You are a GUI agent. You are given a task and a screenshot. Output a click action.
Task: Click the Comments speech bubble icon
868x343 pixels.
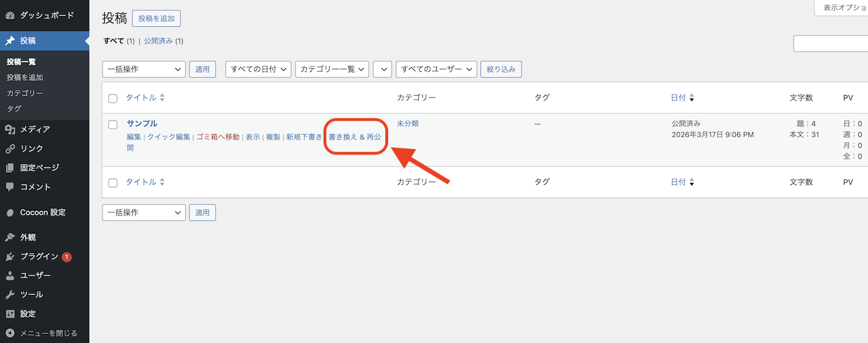10,187
